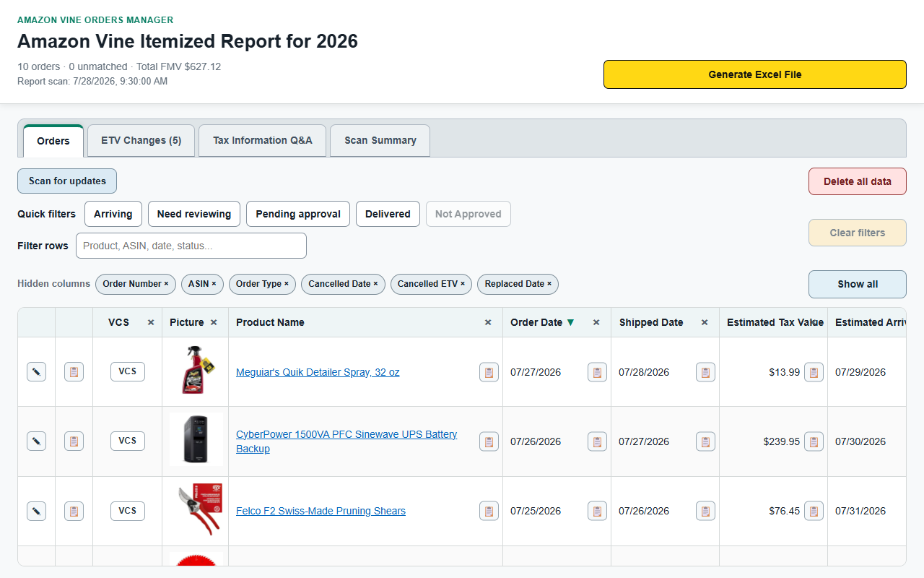Click Show all hidden columns button
Viewport: 924px width, 578px height.
(x=858, y=284)
